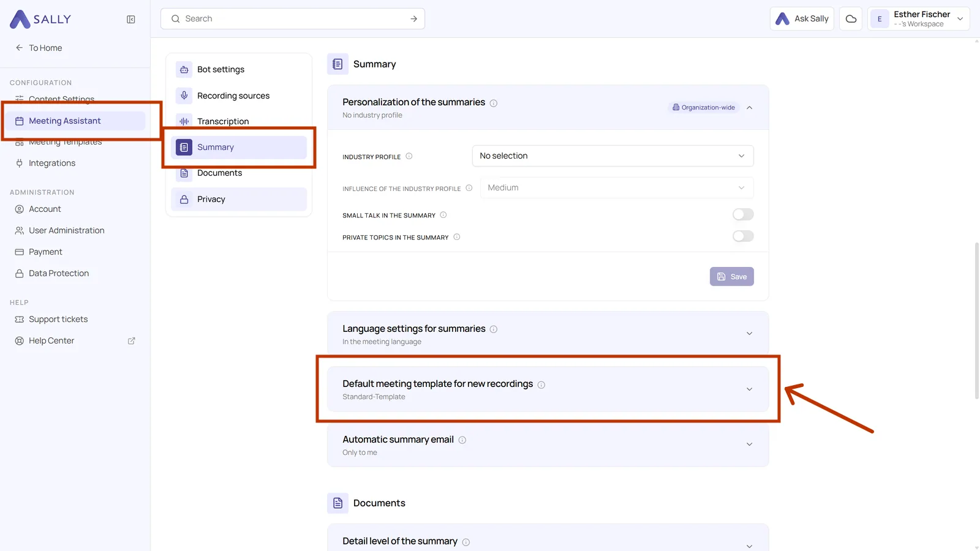Open Account page
The height and width of the screenshot is (551, 980).
[x=75, y=209]
